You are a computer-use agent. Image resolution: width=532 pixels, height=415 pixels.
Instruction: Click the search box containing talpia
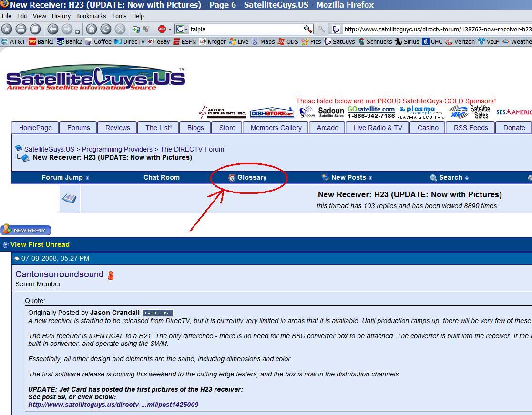point(246,29)
